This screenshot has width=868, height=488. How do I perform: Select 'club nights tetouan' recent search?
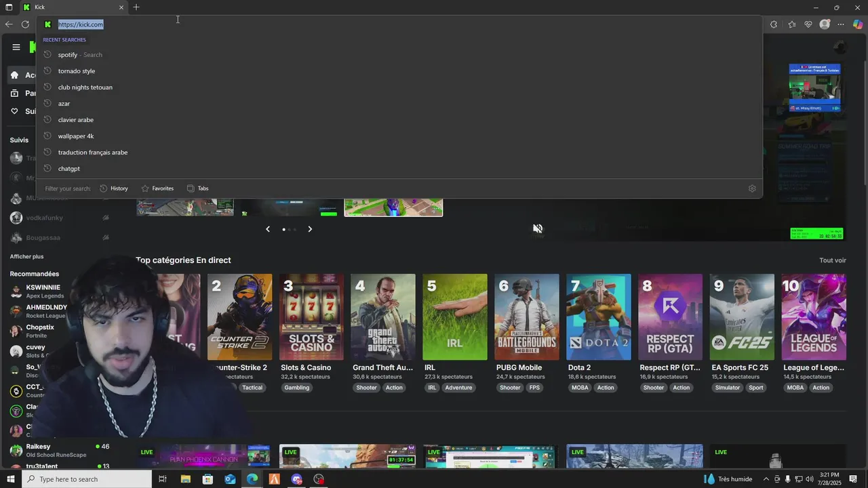pos(399,87)
